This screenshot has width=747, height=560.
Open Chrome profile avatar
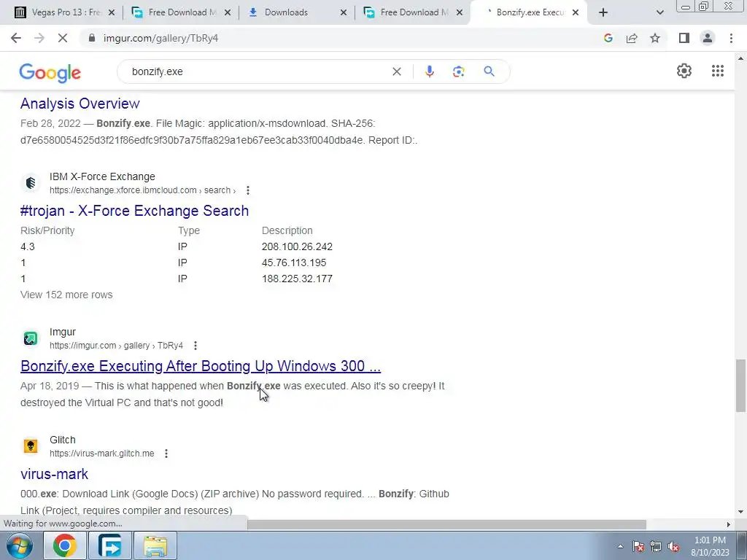click(708, 38)
